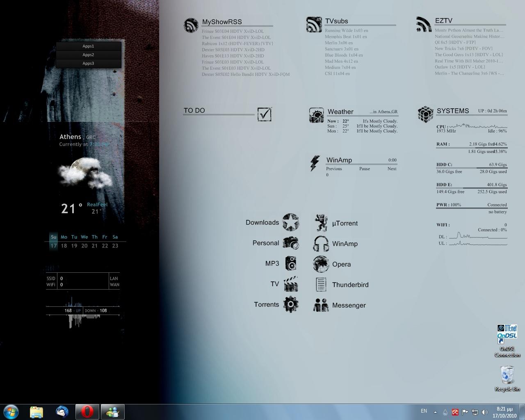Launch Thunderbird via the document icon
The width and height of the screenshot is (525, 420).
pyautogui.click(x=321, y=284)
